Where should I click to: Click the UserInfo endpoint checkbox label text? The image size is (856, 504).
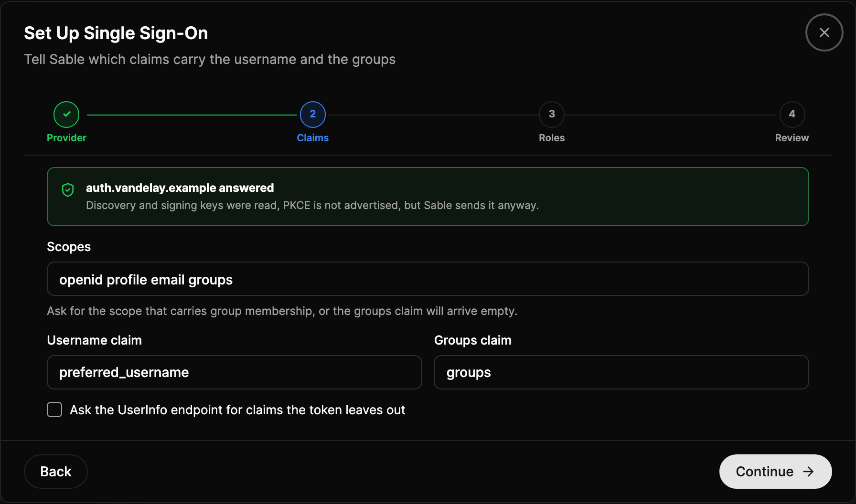[237, 410]
